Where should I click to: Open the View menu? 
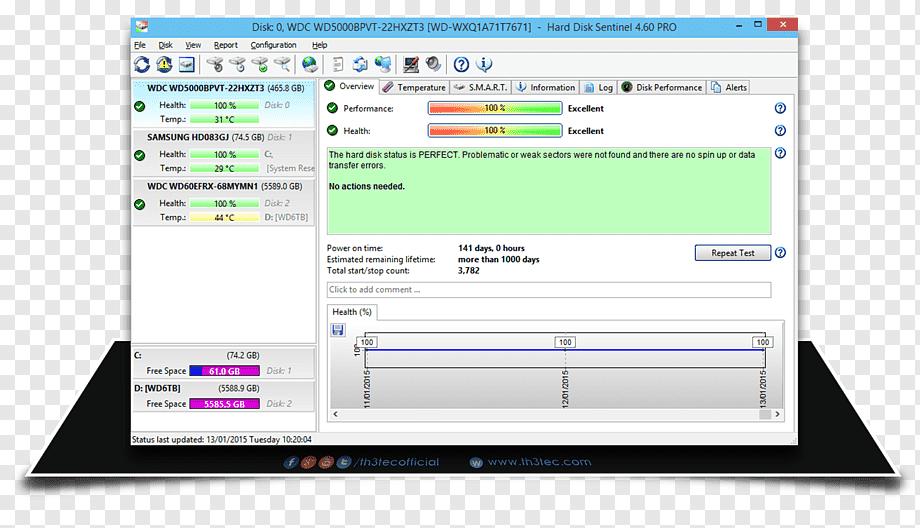pos(193,45)
